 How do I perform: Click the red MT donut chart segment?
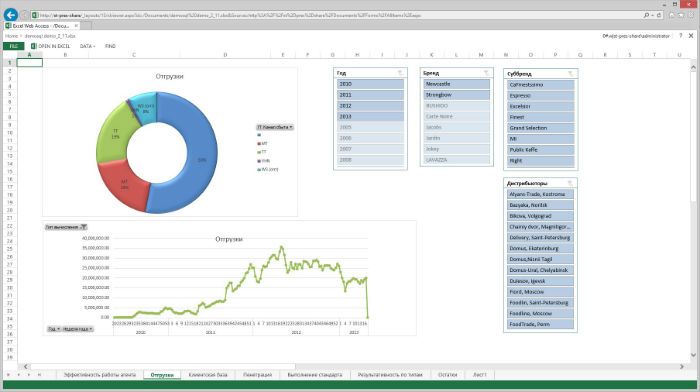(x=124, y=184)
